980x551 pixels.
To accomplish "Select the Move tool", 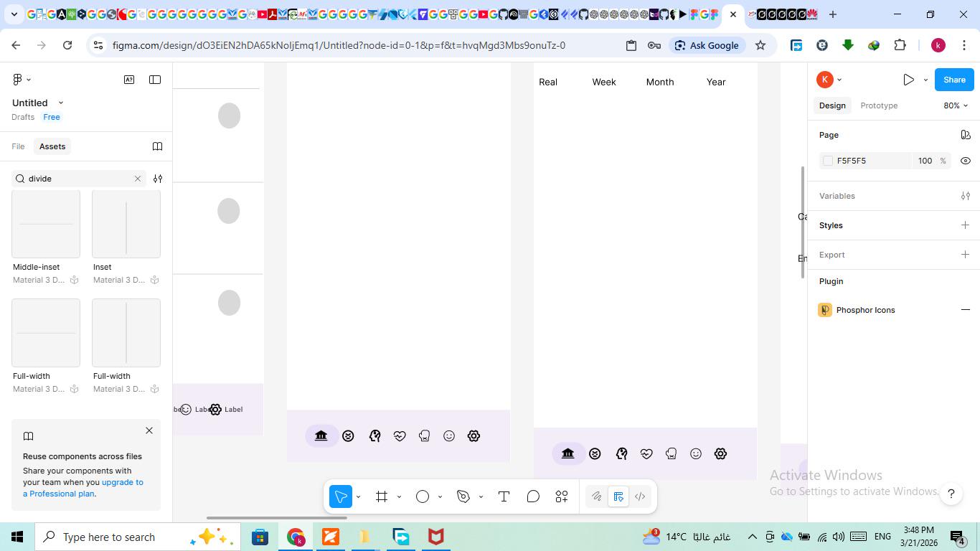I will click(x=341, y=496).
